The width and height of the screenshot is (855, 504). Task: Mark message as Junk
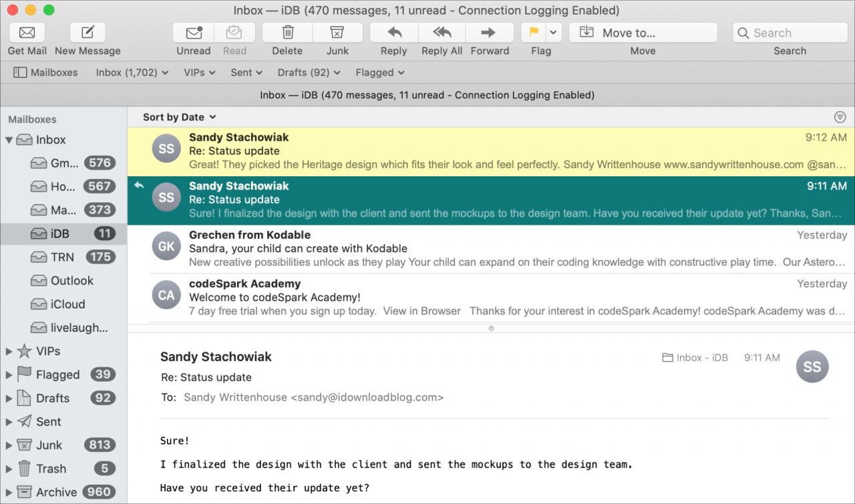coord(337,33)
